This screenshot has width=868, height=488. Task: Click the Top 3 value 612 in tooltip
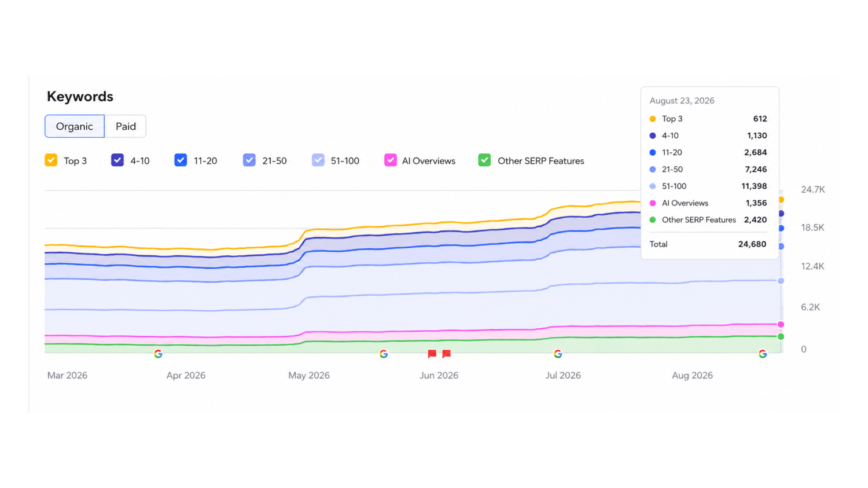[x=760, y=119]
